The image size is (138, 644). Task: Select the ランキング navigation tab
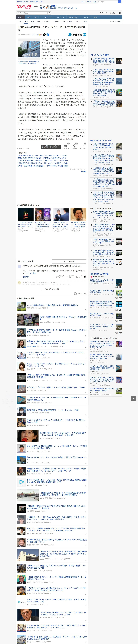click(x=86, y=17)
